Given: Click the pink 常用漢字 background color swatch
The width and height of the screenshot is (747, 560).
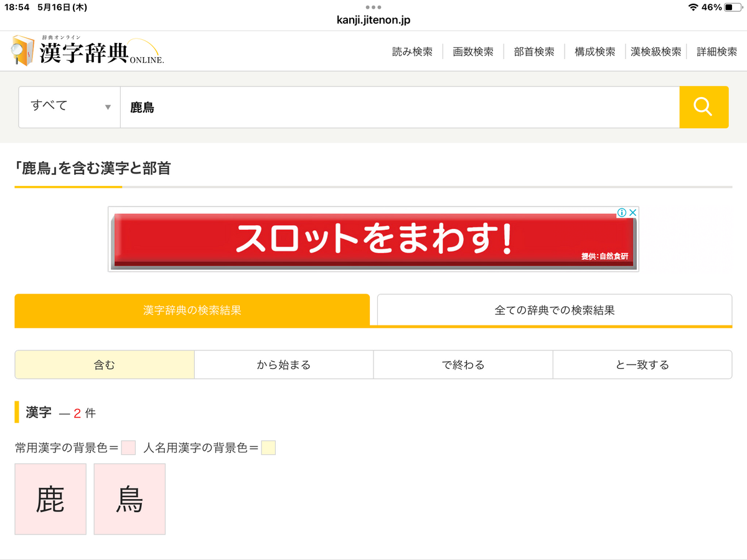Looking at the screenshot, I should 128,447.
